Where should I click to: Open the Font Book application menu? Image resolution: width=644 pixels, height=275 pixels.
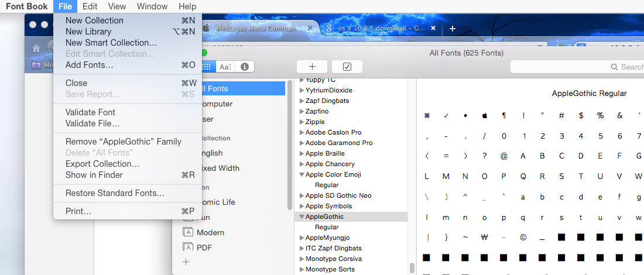click(27, 6)
